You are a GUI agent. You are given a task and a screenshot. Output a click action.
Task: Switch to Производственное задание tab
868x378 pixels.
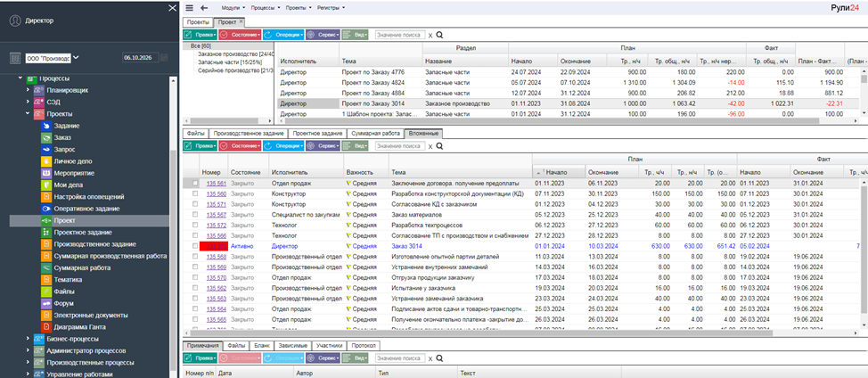coord(249,134)
